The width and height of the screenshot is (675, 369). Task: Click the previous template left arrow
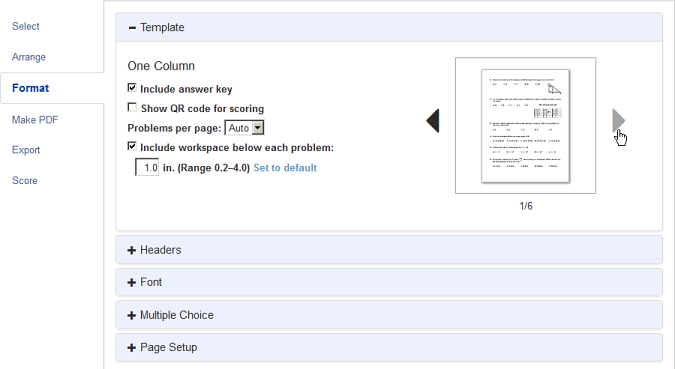pos(433,121)
